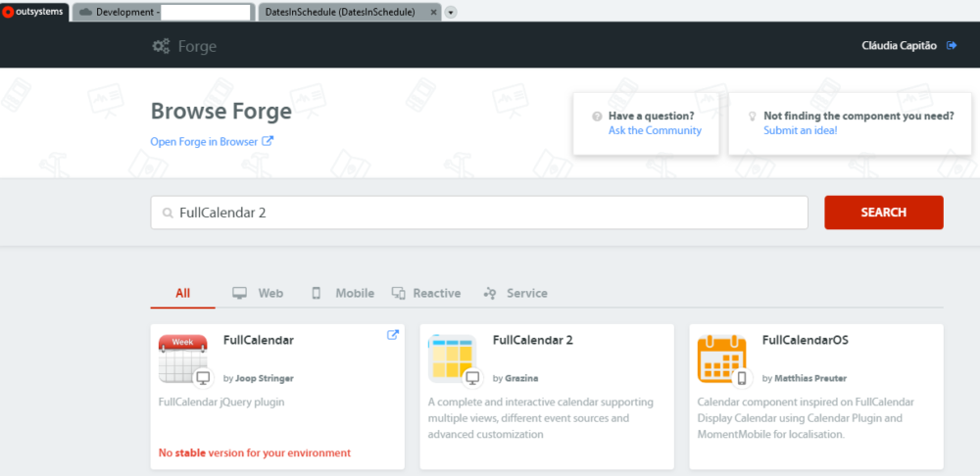Click FullCalendar 2 description text
The width and height of the screenshot is (980, 476).
click(x=541, y=417)
